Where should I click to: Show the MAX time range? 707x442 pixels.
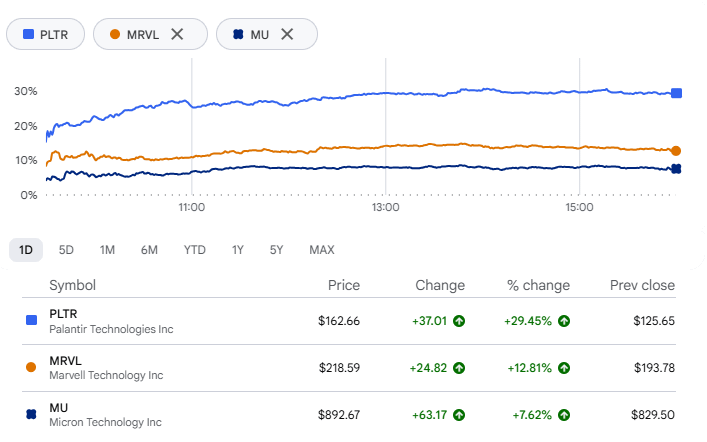322,250
